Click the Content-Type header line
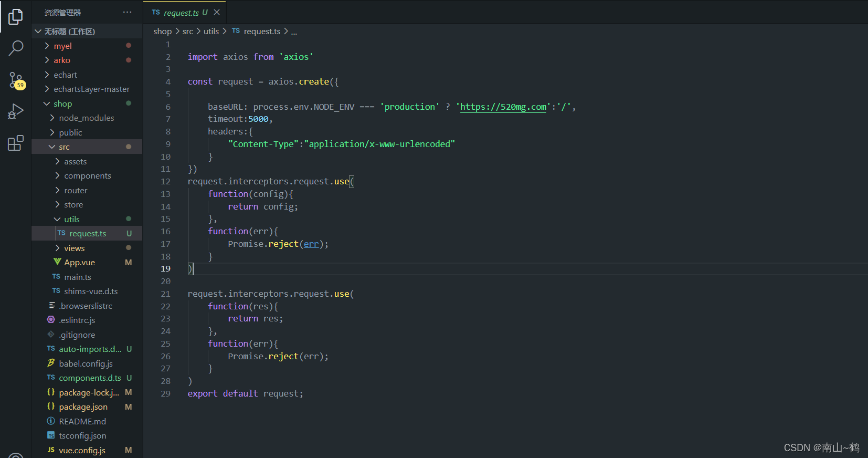Viewport: 868px width, 458px height. pyautogui.click(x=342, y=144)
